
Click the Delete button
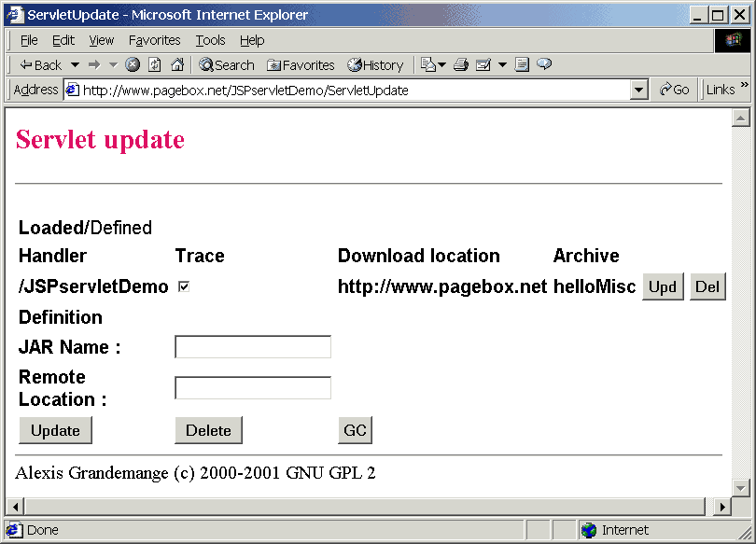click(x=208, y=430)
